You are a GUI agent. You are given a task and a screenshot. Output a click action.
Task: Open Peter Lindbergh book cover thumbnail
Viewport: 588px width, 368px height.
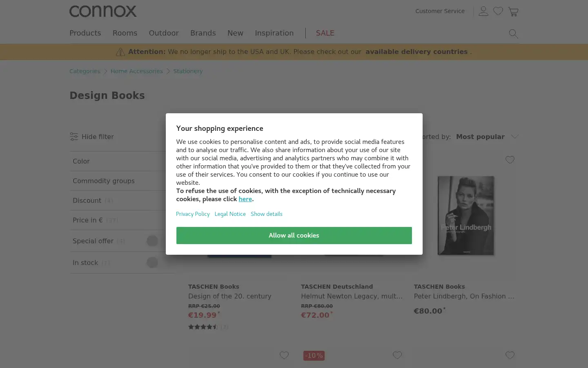click(466, 215)
